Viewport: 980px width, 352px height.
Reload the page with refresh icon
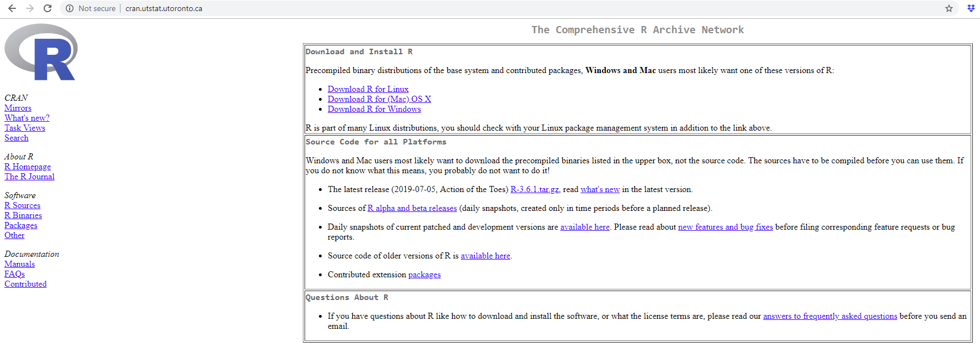pos(48,8)
